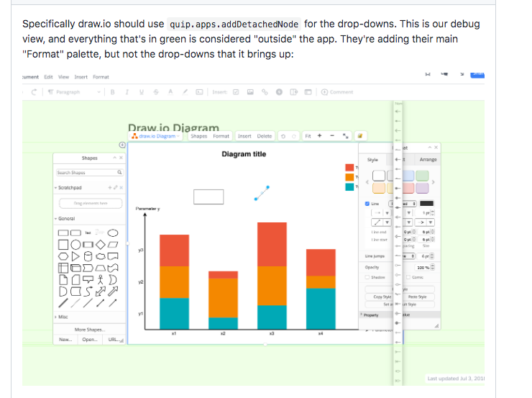Click the search magnifier in Search Shapes
Viewport: 532px width, 398px height.
tap(119, 173)
